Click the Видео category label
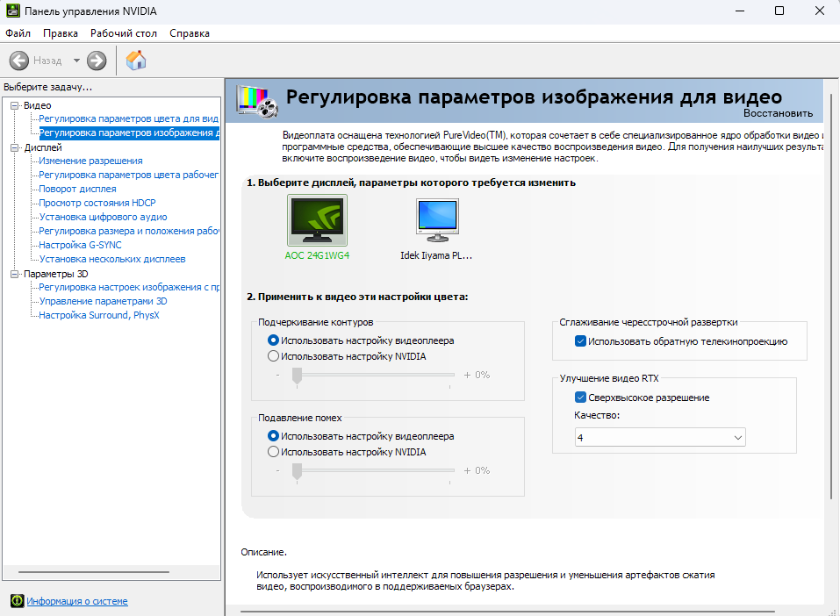 click(38, 105)
